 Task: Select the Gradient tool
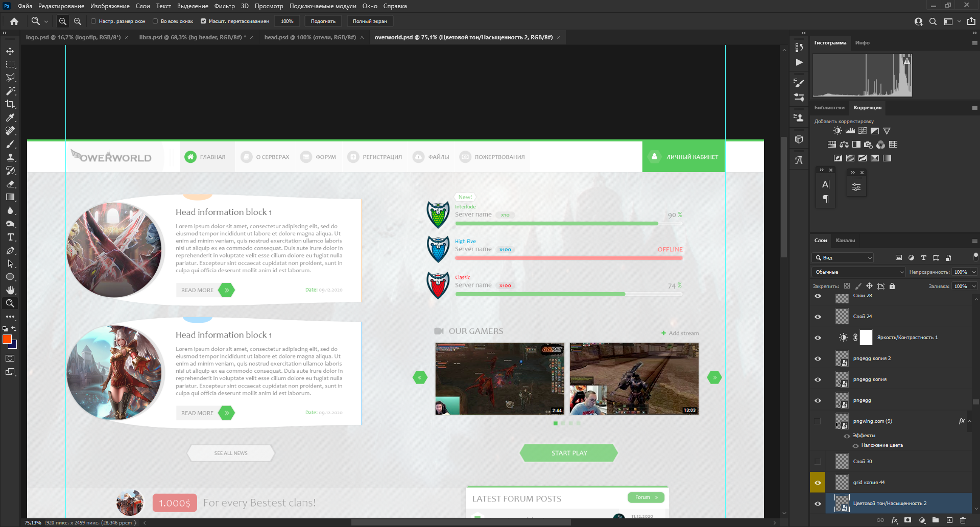point(10,197)
